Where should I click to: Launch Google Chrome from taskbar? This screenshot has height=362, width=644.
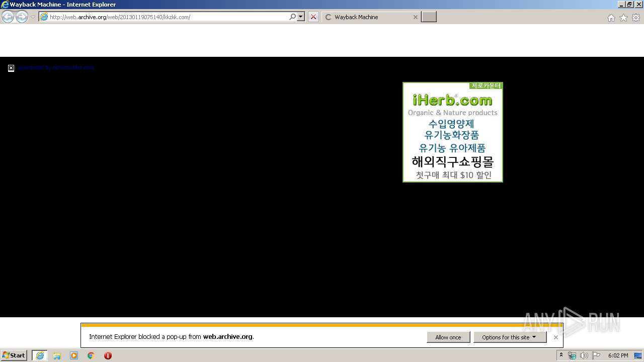pos(91,355)
